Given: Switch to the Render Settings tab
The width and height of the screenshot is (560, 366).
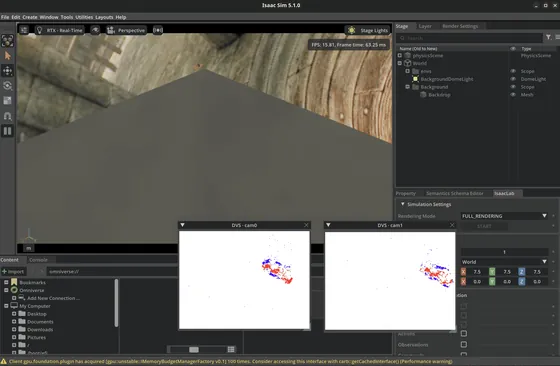Looking at the screenshot, I should pos(460,26).
